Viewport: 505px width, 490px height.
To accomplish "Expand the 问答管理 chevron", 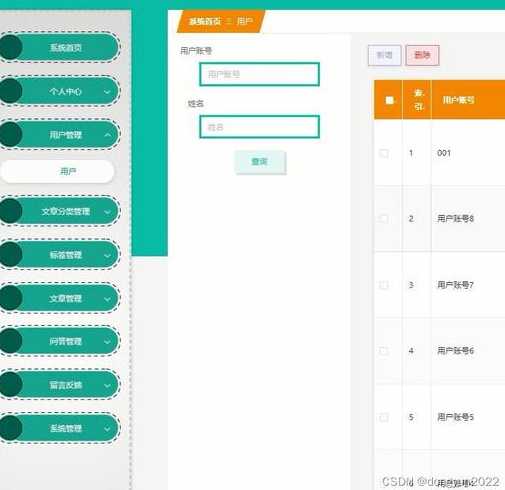I will 107,342.
